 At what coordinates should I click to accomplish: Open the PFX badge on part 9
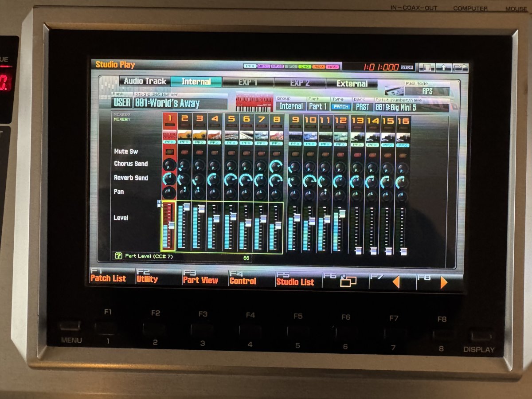tap(295, 144)
